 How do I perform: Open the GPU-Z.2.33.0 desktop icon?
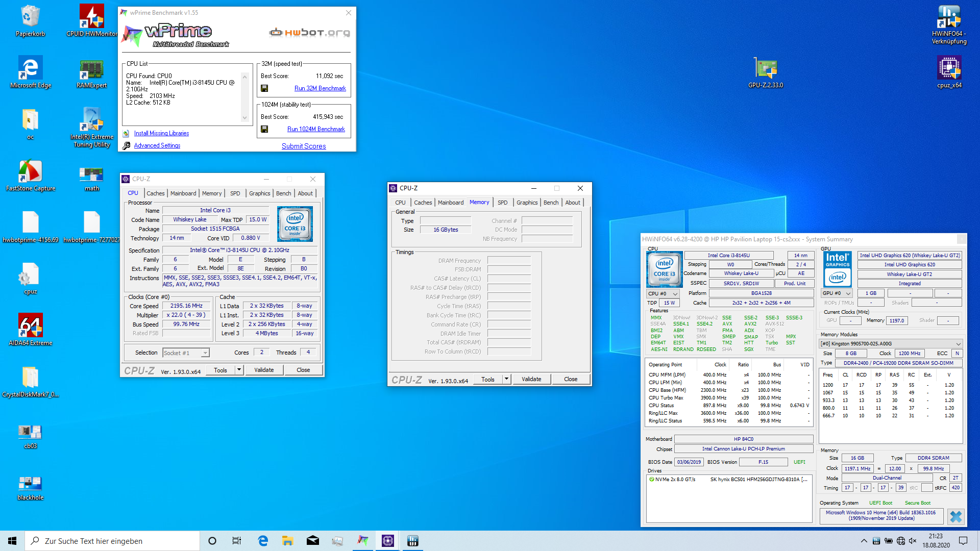[x=766, y=72]
